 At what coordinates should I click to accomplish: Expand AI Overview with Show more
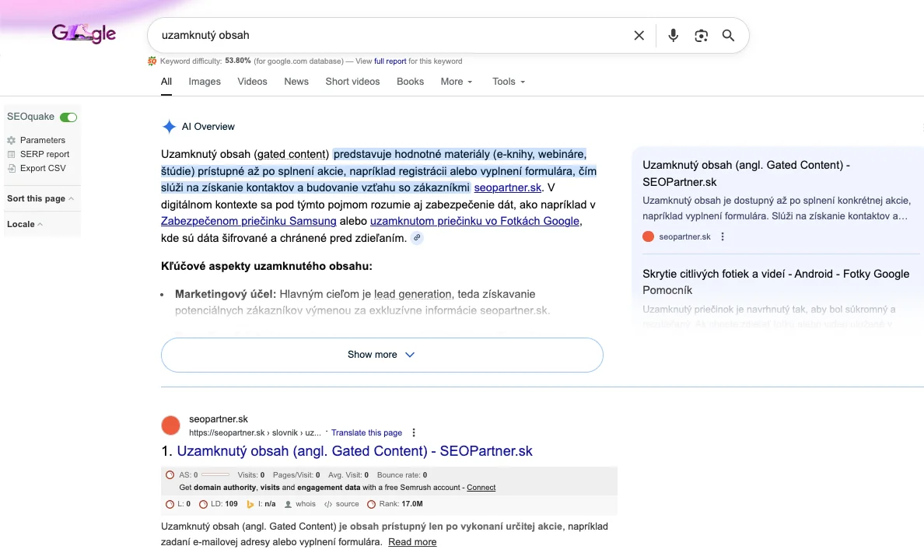pyautogui.click(x=382, y=355)
